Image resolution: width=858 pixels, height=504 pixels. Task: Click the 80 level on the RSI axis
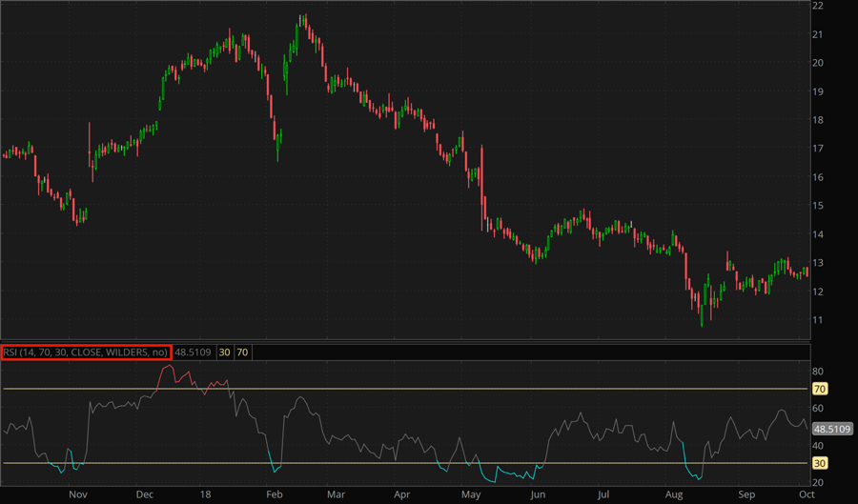(x=817, y=371)
